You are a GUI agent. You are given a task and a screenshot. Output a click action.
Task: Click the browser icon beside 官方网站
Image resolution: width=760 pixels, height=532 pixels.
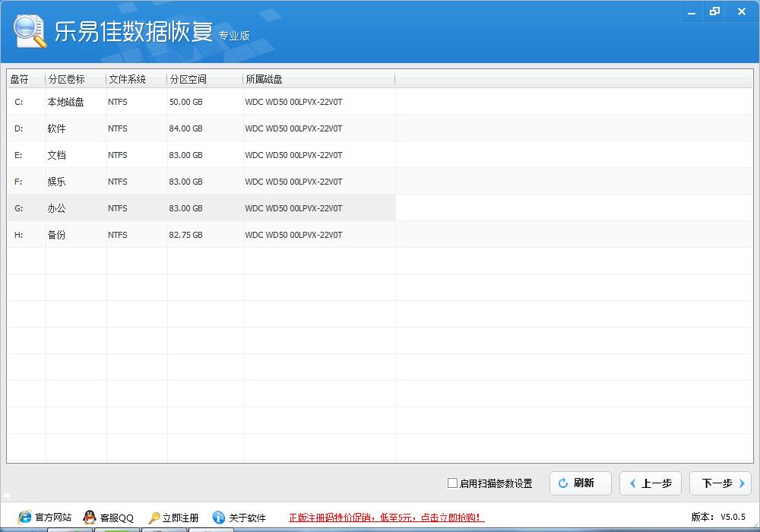pyautogui.click(x=24, y=517)
